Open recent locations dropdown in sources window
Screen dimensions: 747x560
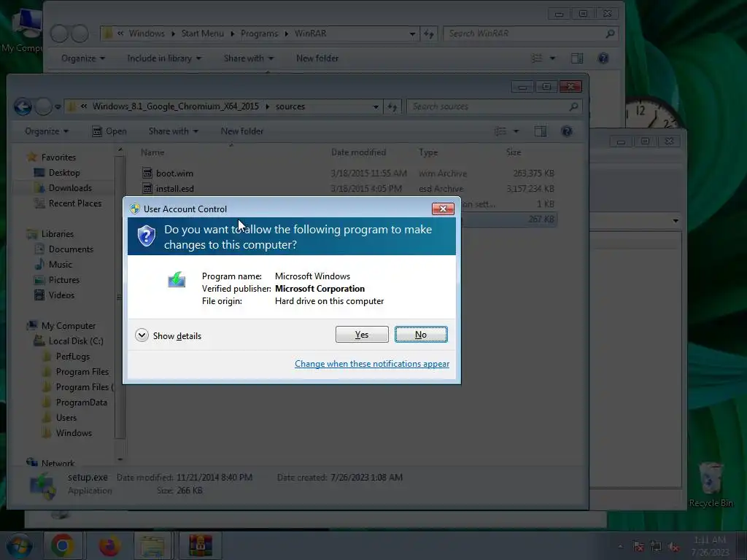point(58,106)
